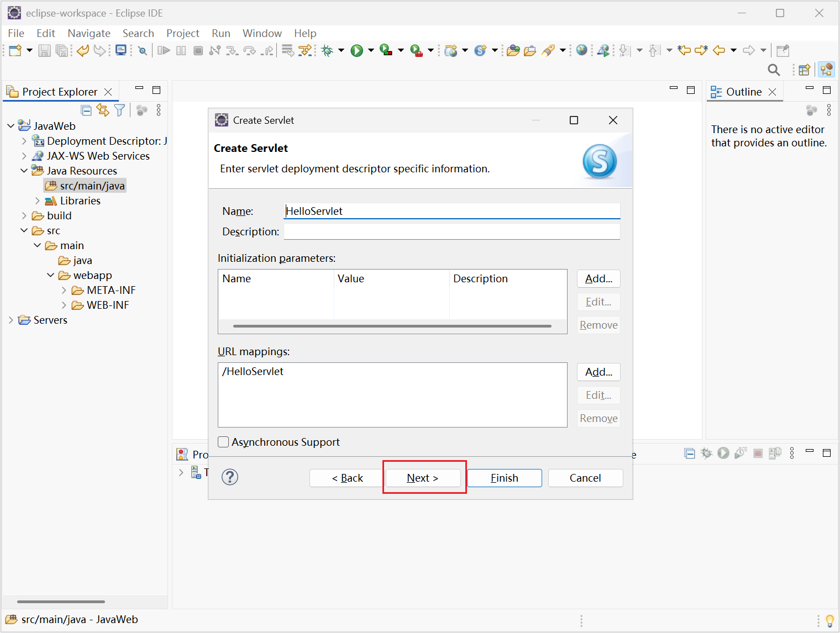
Task: Add a URL mapping
Action: [x=599, y=372]
